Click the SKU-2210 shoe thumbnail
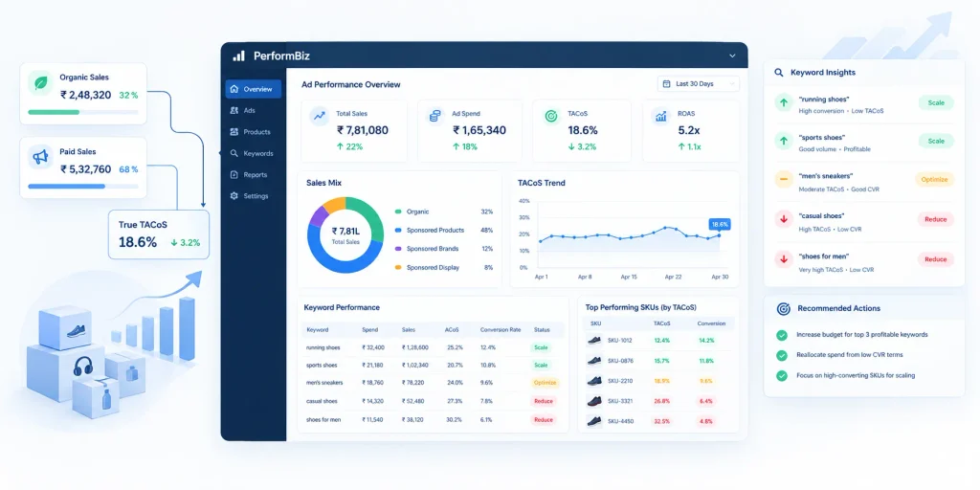 click(594, 381)
